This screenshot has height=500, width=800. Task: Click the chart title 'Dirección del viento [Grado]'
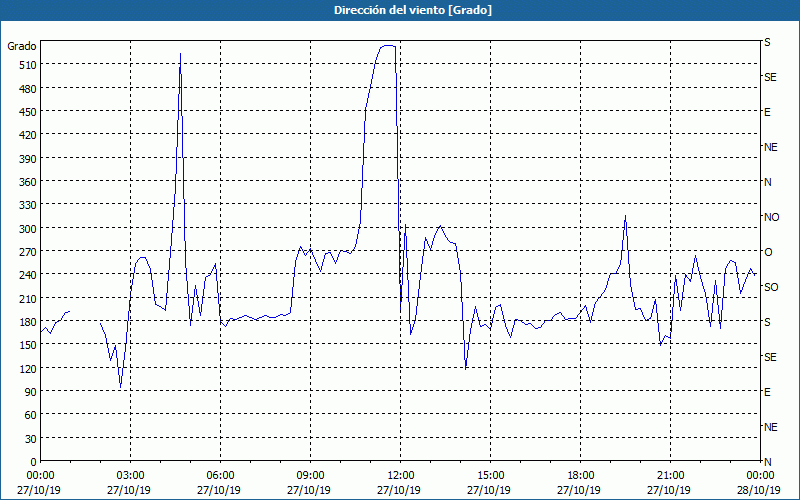coord(413,10)
